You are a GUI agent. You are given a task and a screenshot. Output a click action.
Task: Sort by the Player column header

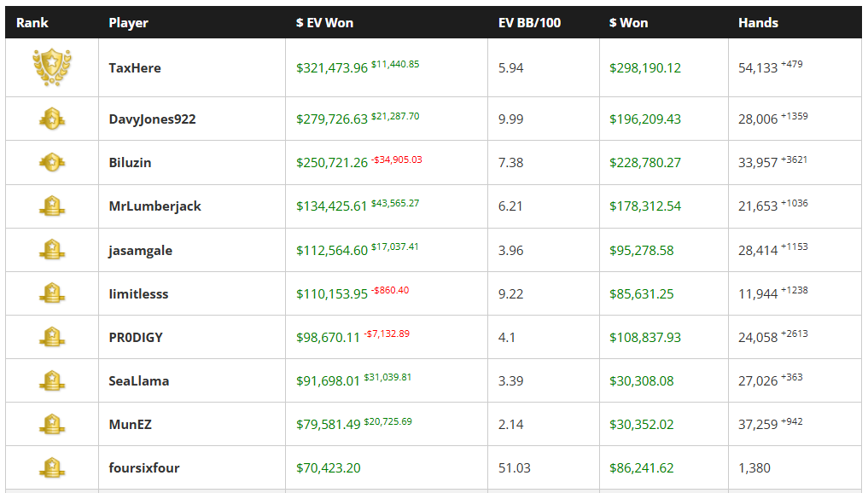(128, 23)
